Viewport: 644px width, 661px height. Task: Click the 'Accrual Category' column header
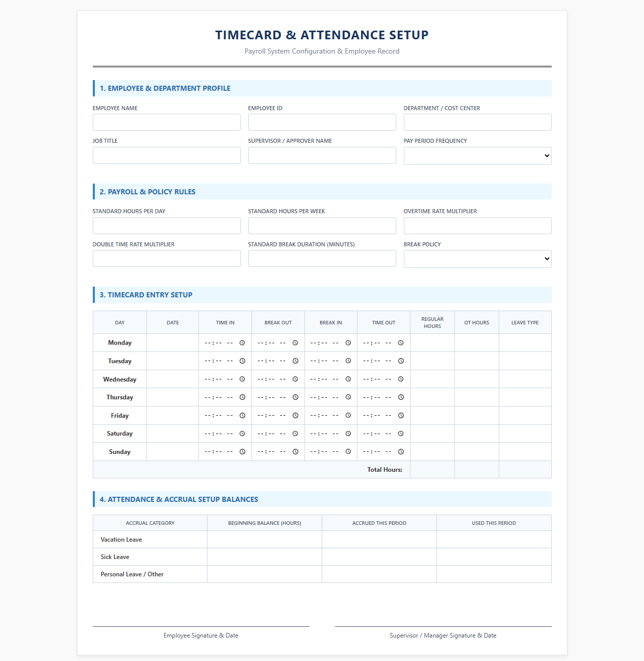pyautogui.click(x=150, y=523)
